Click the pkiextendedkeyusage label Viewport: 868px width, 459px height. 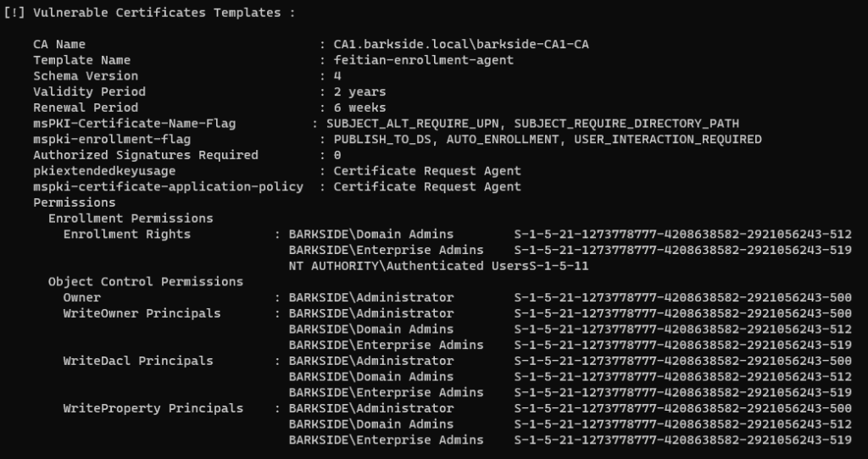point(104,171)
